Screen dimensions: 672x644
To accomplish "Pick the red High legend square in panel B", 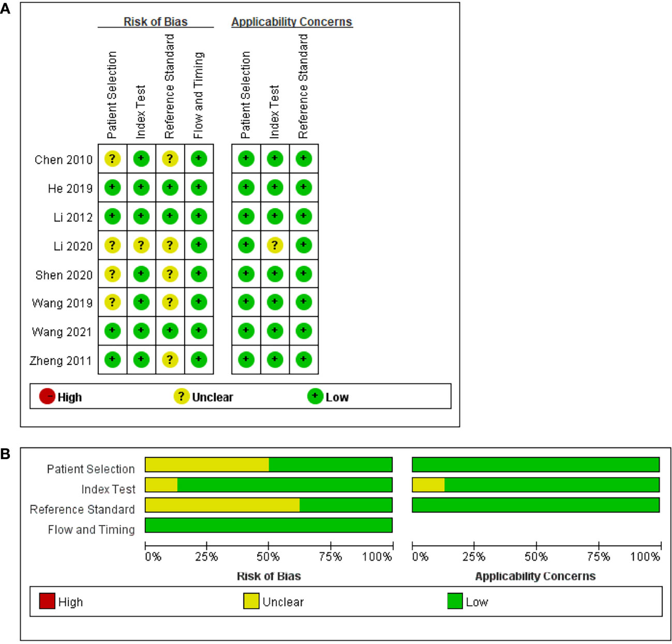I will click(x=47, y=601).
